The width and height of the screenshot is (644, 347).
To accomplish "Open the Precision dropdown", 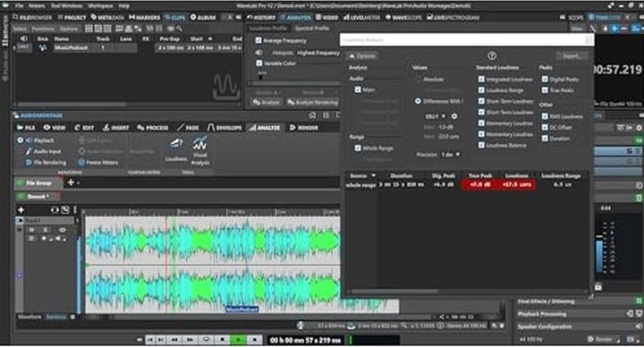I will point(450,155).
